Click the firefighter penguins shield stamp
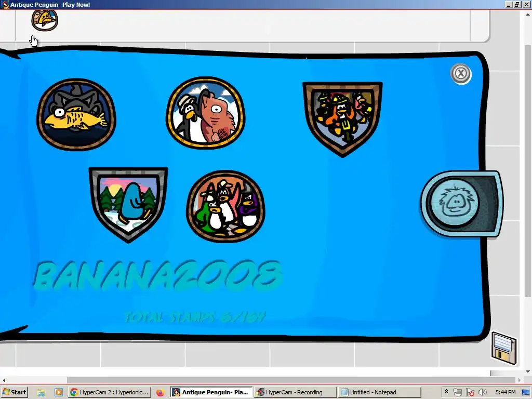Screen dimensions: 532x399 pyautogui.click(x=343, y=119)
